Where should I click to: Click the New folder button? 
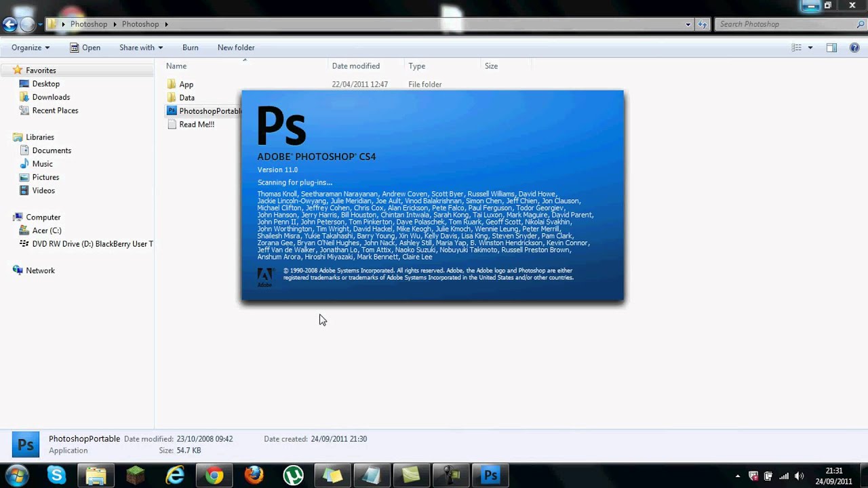pyautogui.click(x=236, y=47)
